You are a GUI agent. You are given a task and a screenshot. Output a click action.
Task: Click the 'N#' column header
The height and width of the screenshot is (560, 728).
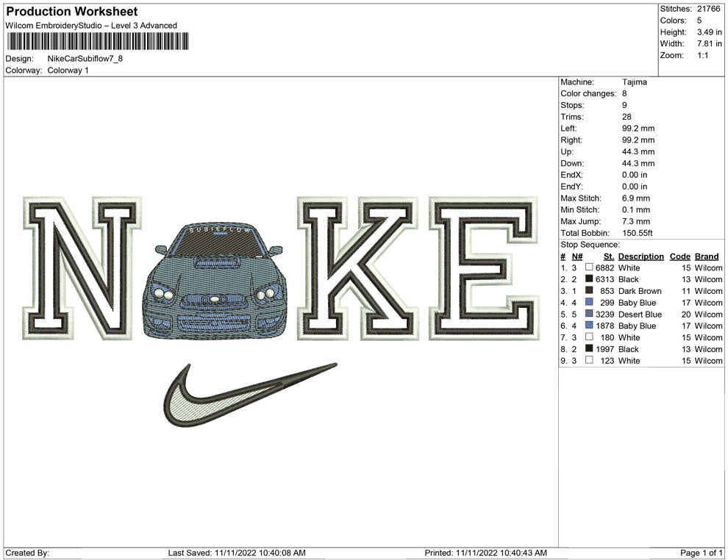(577, 256)
